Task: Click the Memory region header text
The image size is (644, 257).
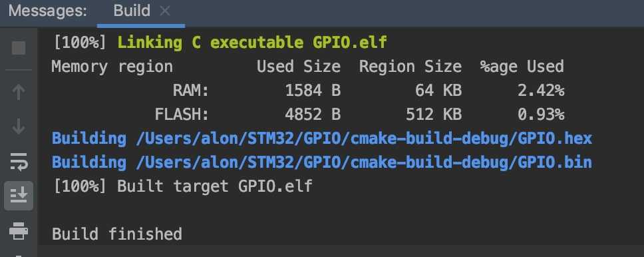Action: coord(112,67)
